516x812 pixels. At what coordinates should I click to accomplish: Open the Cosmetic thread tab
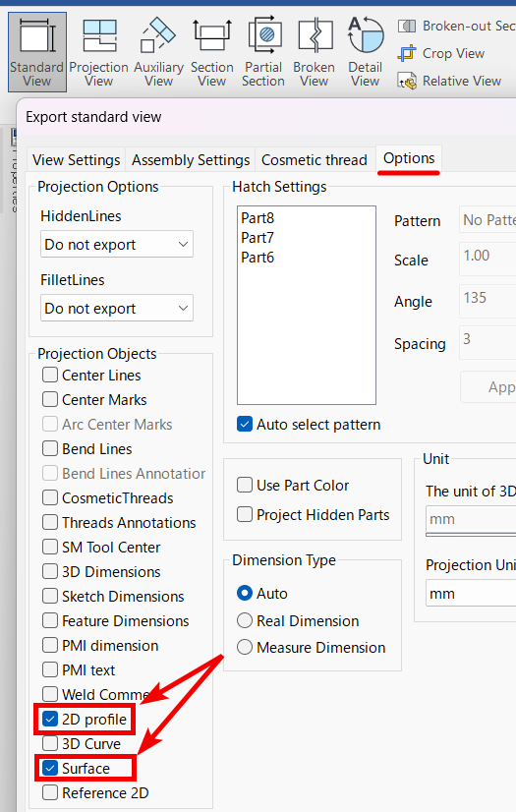point(315,160)
